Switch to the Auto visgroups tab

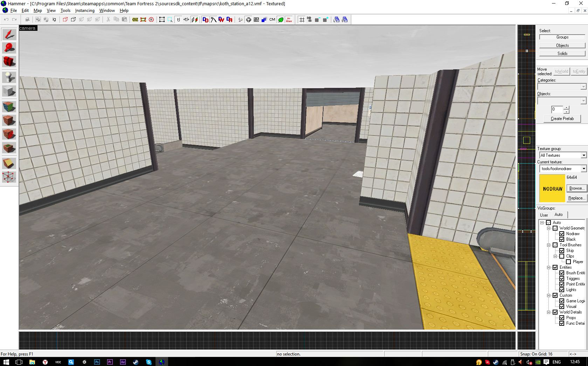pos(559,214)
